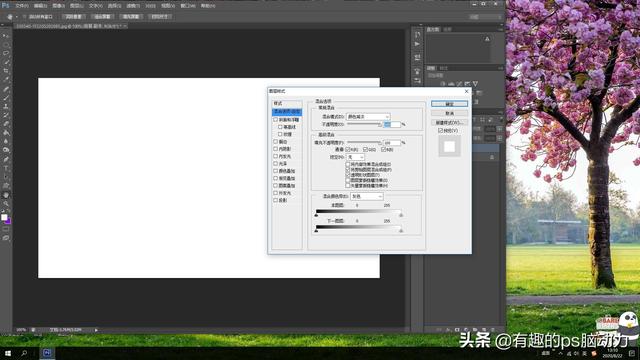This screenshot has width=640, height=360.
Task: Toggle Quick Mask mode icon
Action: point(6,230)
